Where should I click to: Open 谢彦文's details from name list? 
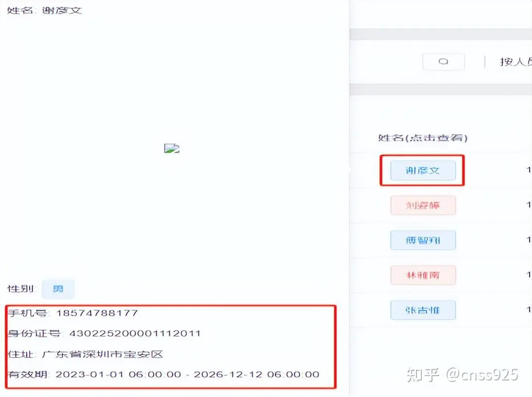[423, 170]
